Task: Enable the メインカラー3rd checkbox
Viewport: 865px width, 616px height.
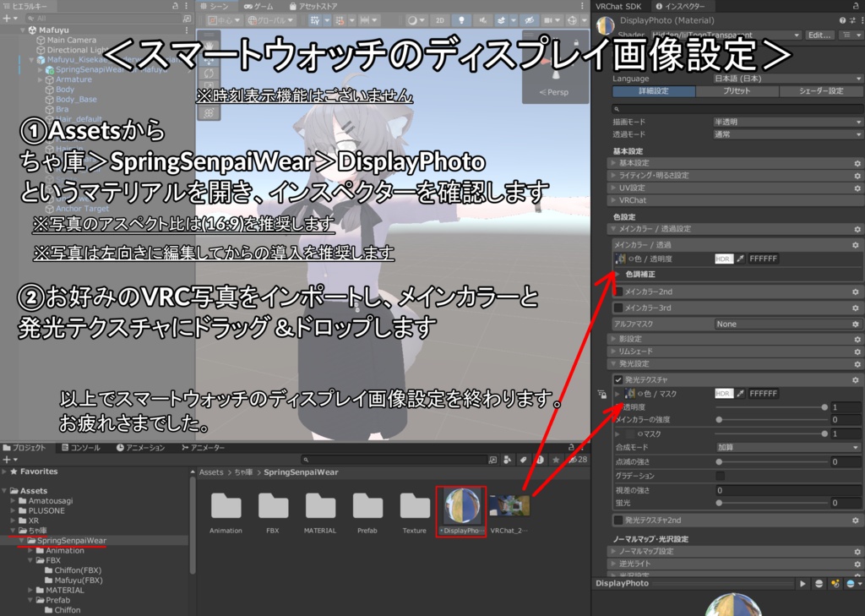Action: pyautogui.click(x=618, y=308)
